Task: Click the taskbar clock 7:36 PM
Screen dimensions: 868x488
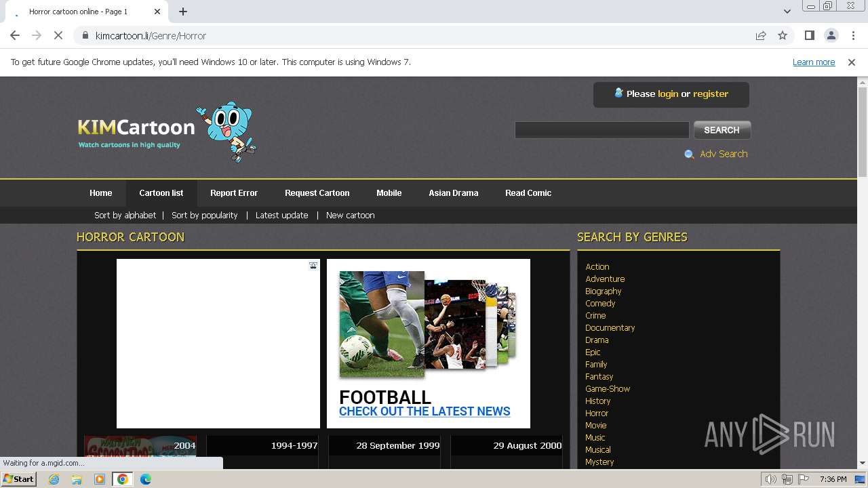Action: (833, 479)
